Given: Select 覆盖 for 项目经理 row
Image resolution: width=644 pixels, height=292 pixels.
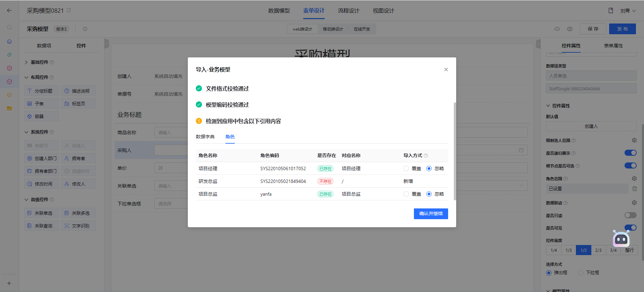Looking at the screenshot, I should click(406, 168).
